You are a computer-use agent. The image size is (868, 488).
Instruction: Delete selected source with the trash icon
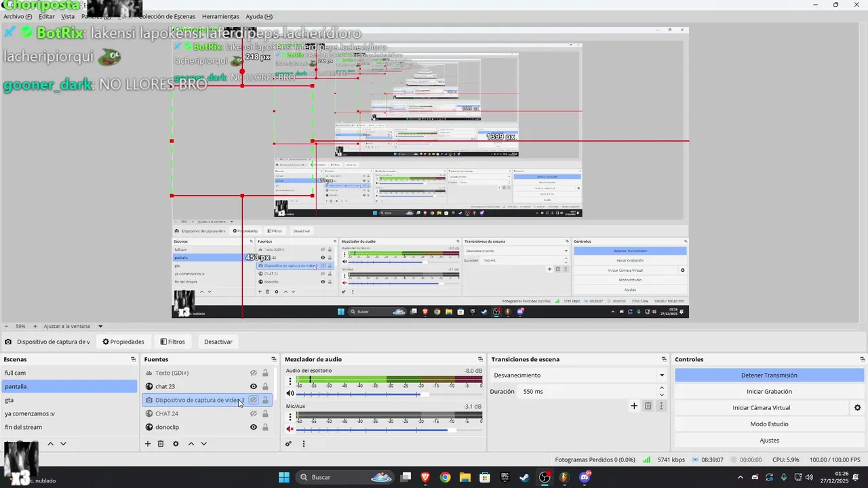[161, 444]
